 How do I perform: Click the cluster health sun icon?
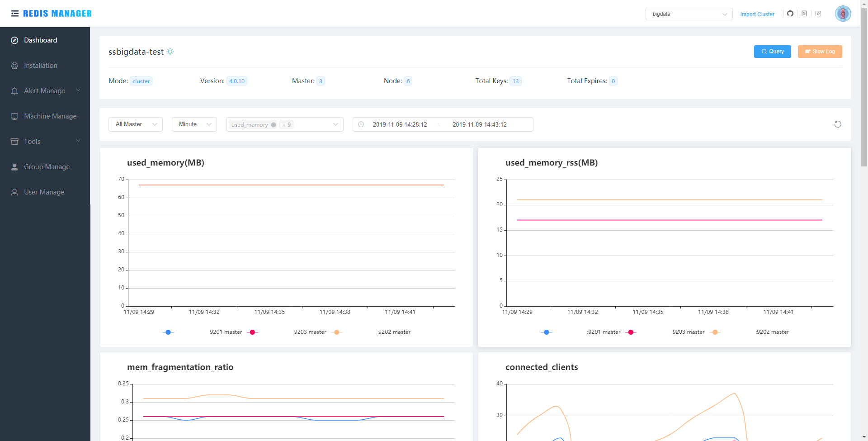point(170,52)
